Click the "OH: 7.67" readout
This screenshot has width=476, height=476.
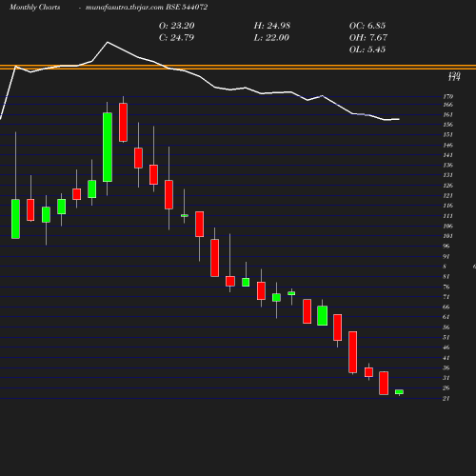(368, 37)
